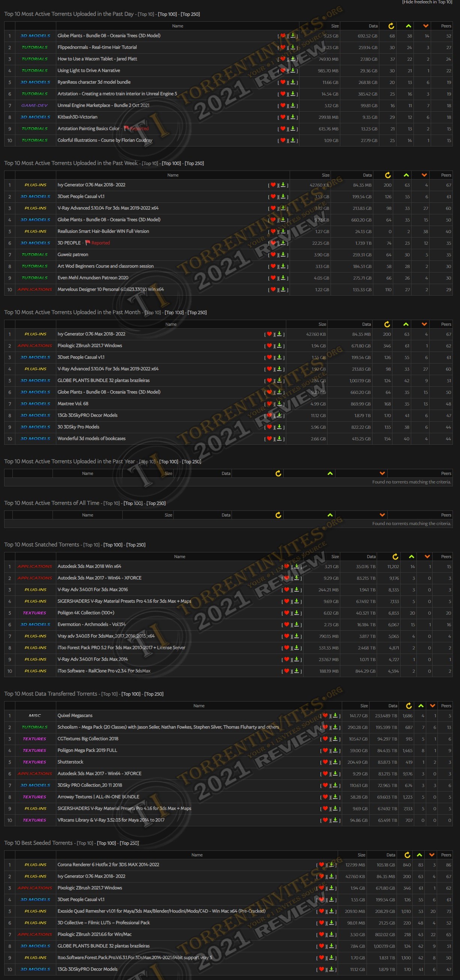460x980 pixels.
Task: Open Unreal Engine Marketplace Bundle 2 Oct 2021
Action: pos(103,105)
